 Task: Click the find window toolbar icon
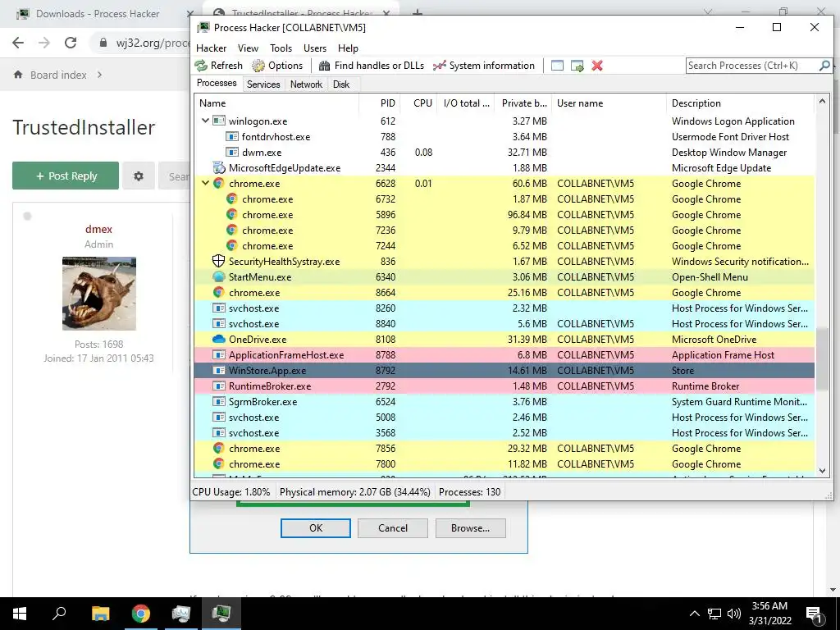click(557, 66)
